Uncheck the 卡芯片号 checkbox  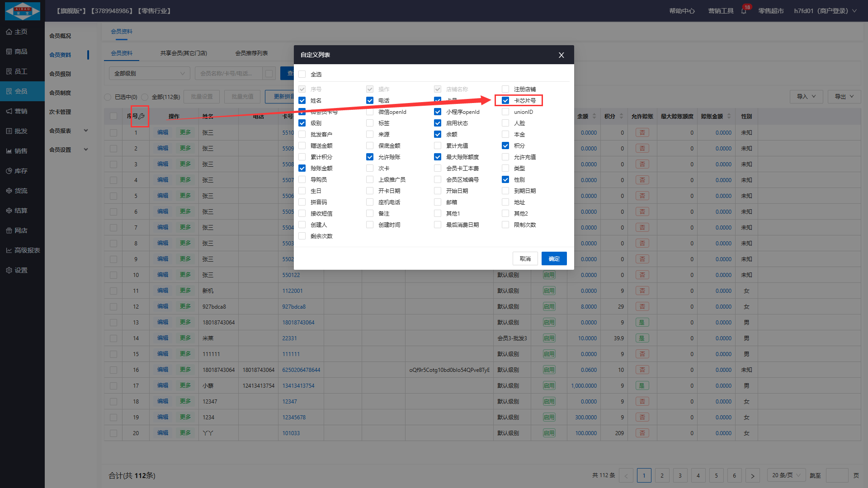tap(505, 100)
